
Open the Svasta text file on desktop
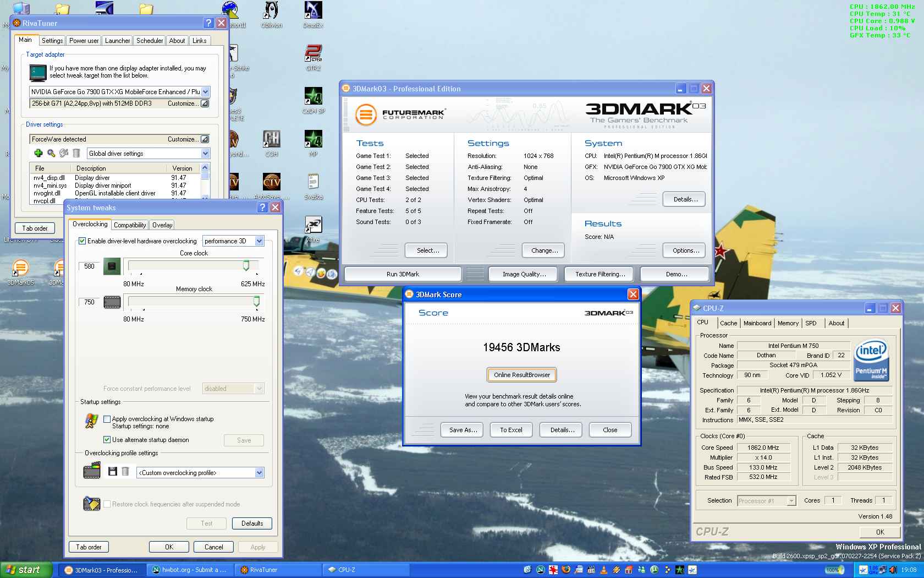pos(313,186)
